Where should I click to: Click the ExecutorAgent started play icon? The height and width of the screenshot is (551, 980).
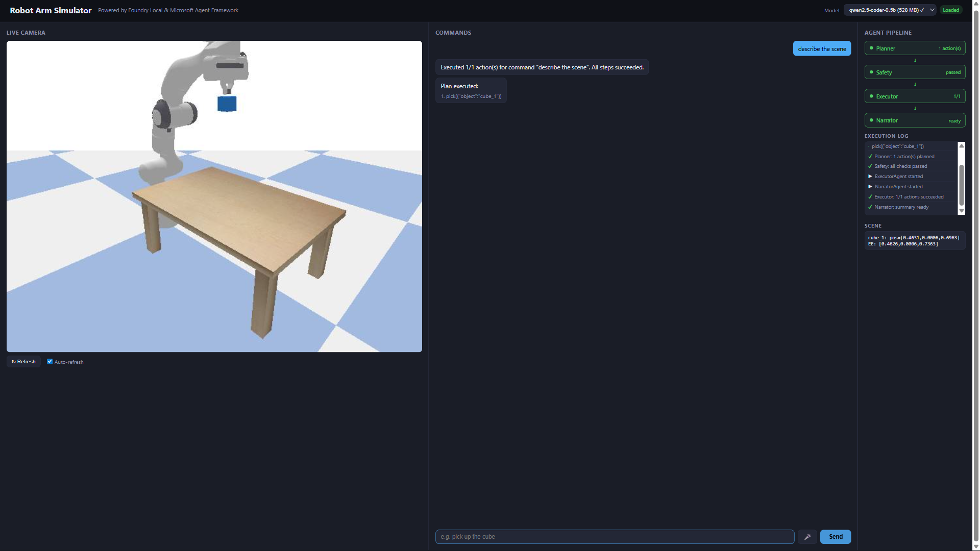(x=870, y=177)
